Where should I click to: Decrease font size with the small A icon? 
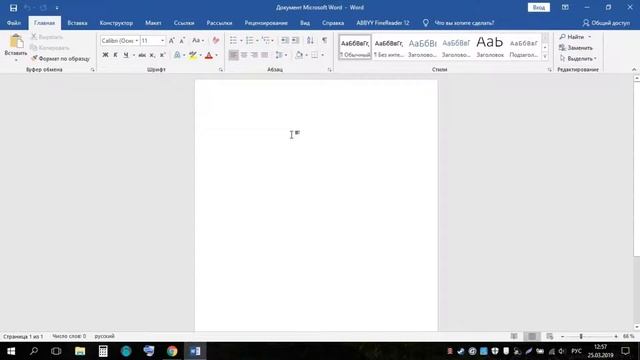pos(182,40)
